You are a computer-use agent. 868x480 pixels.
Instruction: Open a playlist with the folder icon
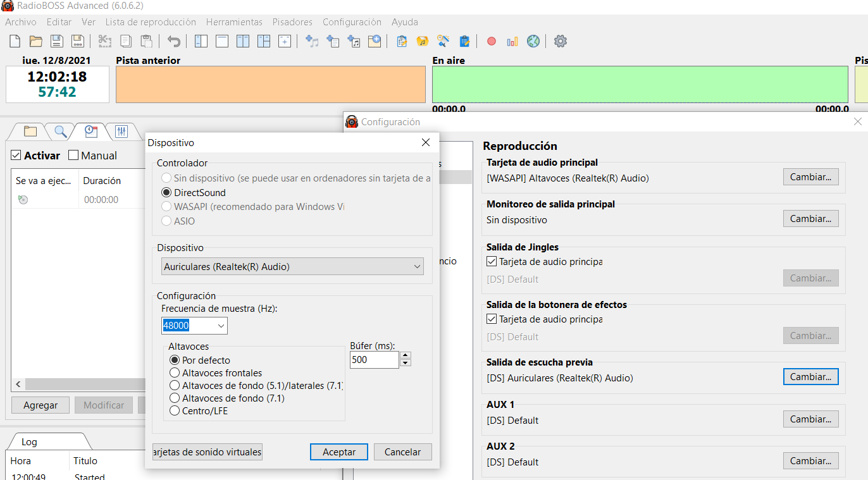(x=36, y=41)
